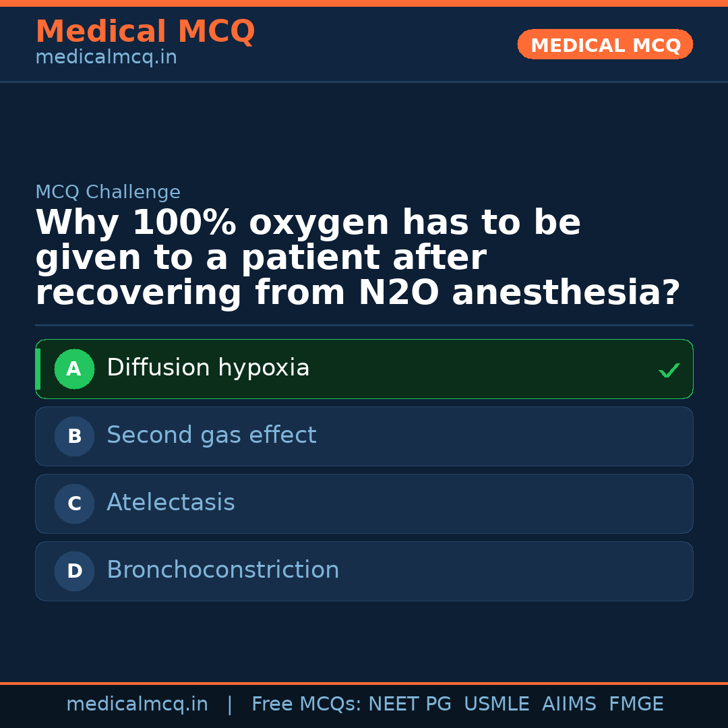Click the green A letter circle

click(74, 369)
